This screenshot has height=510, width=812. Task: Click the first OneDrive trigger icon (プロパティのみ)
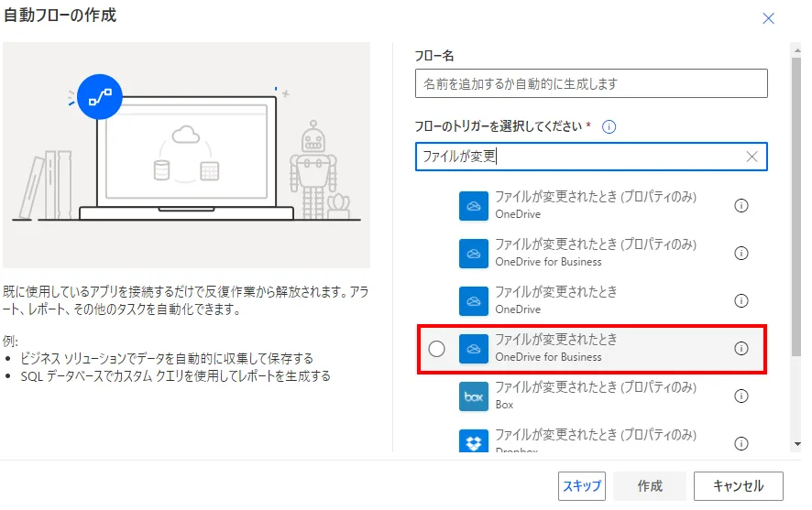click(x=473, y=206)
